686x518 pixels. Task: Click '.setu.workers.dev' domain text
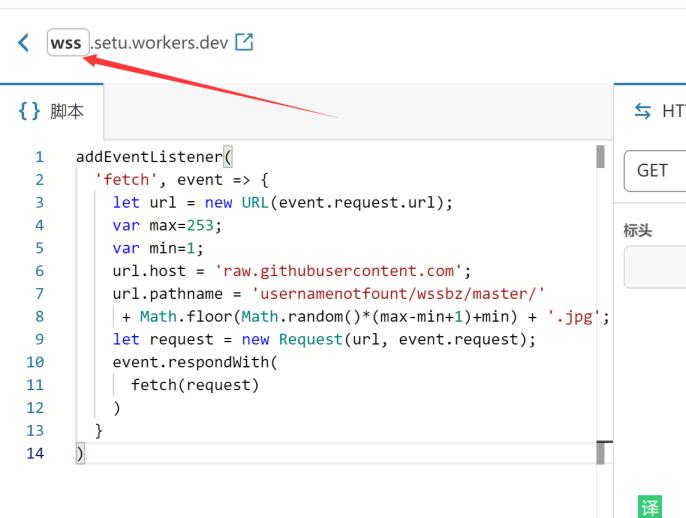pos(160,43)
